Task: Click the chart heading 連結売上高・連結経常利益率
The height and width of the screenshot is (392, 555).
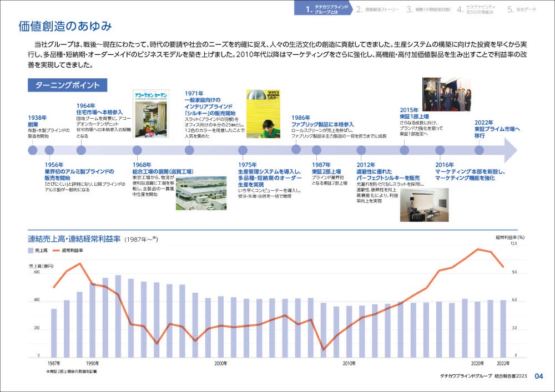Action: coord(74,239)
